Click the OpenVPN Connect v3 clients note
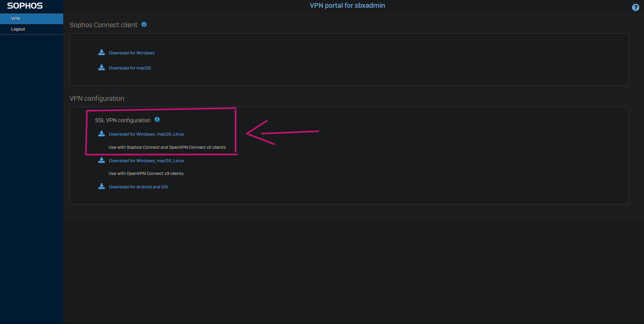This screenshot has height=324, width=644. [146, 174]
